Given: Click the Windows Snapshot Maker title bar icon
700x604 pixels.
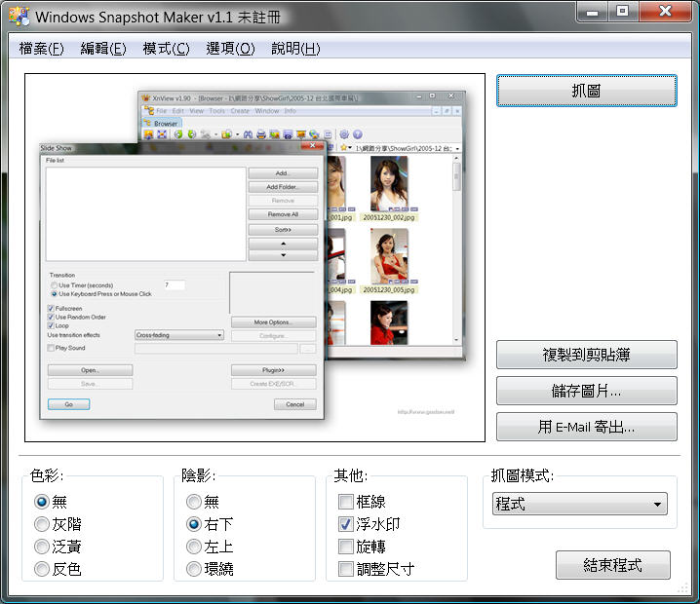Looking at the screenshot, I should click(19, 17).
